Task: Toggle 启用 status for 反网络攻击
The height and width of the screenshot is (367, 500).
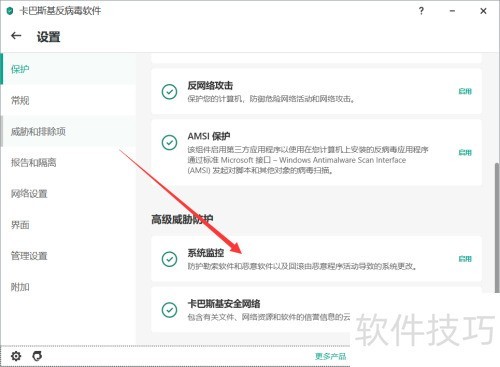Action: 465,91
